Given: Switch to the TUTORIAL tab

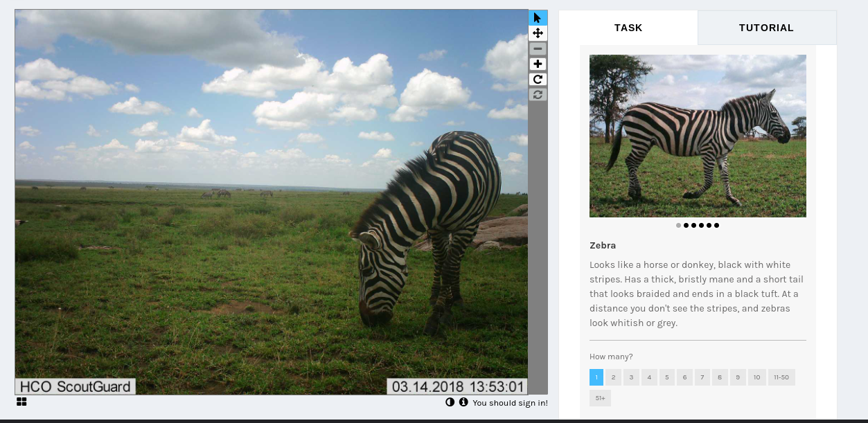Looking at the screenshot, I should click(766, 28).
